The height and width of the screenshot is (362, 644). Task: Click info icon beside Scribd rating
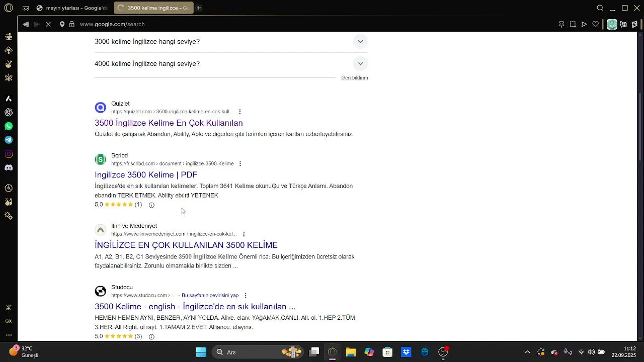tap(151, 205)
